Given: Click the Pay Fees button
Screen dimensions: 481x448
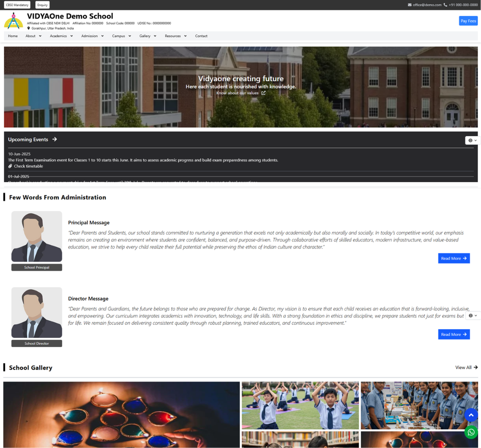Looking at the screenshot, I should 468,21.
